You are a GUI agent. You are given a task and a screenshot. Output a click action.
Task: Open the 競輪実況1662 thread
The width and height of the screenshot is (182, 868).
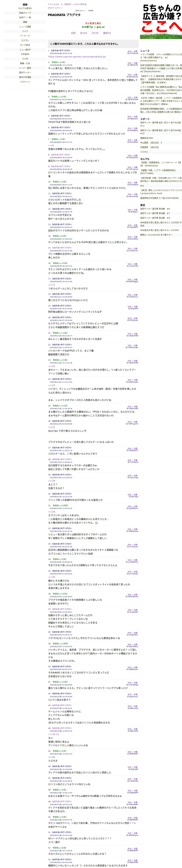tap(147, 138)
